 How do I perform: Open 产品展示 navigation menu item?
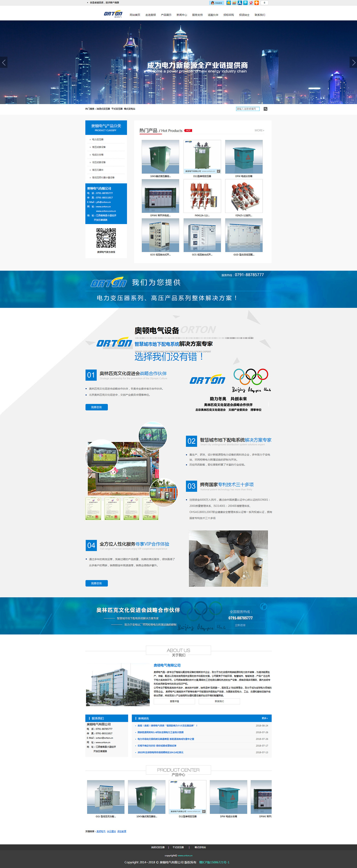[166, 15]
